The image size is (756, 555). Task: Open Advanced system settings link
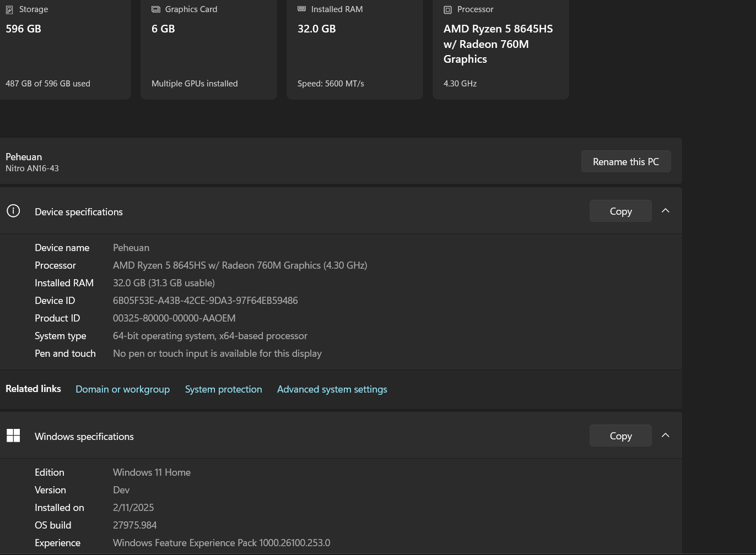point(332,389)
